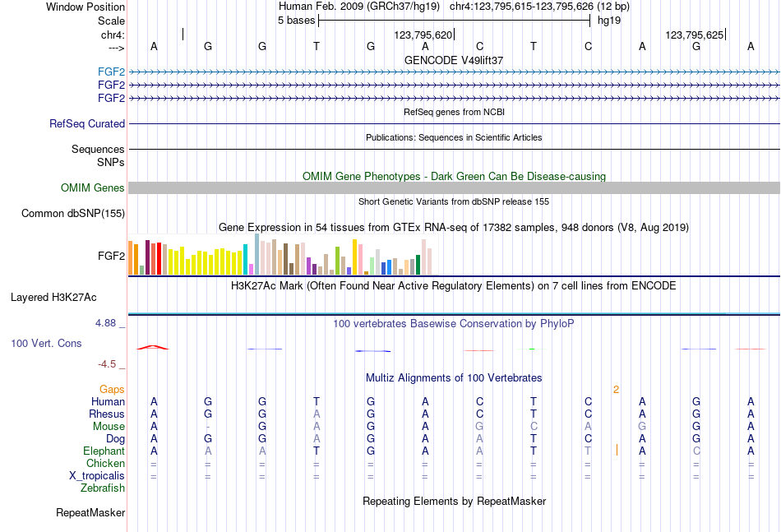The height and width of the screenshot is (532, 781).
Task: Click the Gaps row label
Action: (x=112, y=389)
